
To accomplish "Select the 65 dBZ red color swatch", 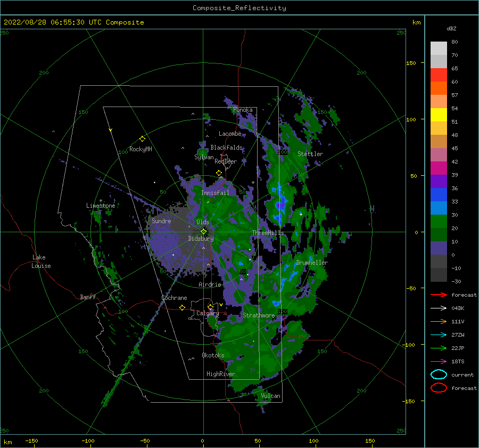I will pos(439,75).
